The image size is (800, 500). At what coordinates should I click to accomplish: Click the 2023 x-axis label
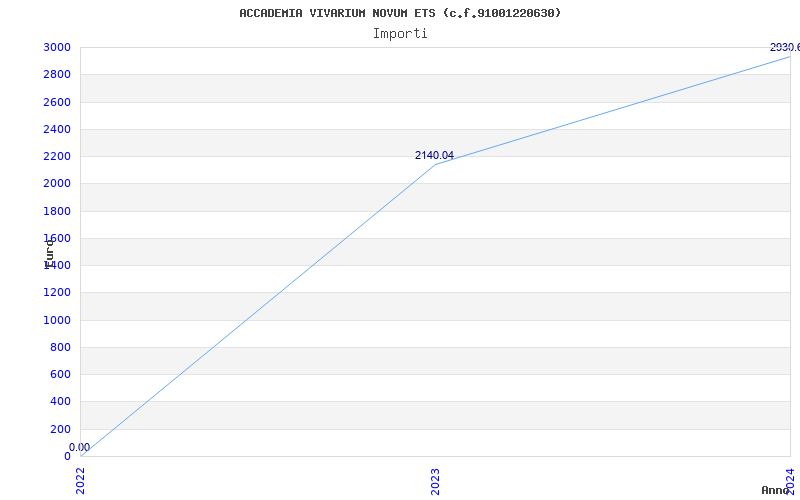click(435, 482)
